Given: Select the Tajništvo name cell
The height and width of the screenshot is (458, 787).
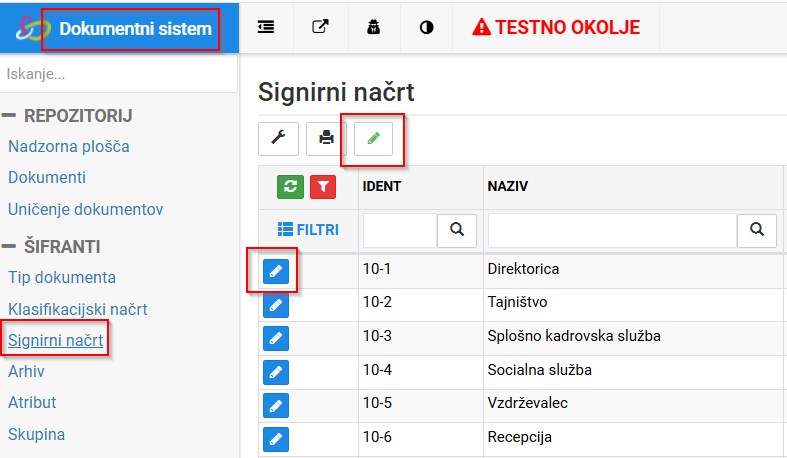Looking at the screenshot, I should 633,305.
